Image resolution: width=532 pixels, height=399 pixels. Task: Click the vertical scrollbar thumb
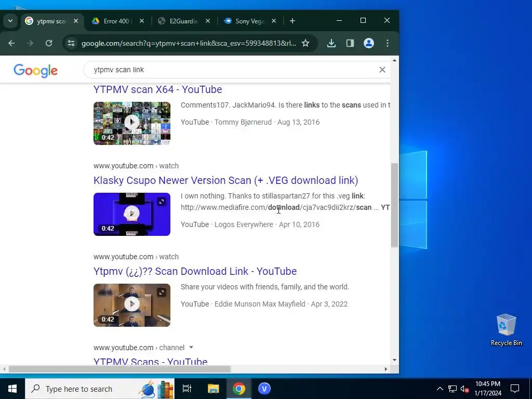pyautogui.click(x=395, y=205)
